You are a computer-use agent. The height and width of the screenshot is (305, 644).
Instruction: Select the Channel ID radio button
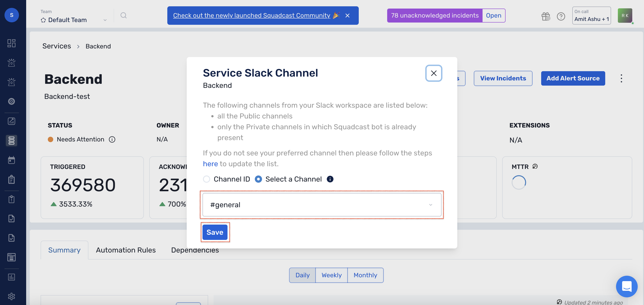[207, 179]
